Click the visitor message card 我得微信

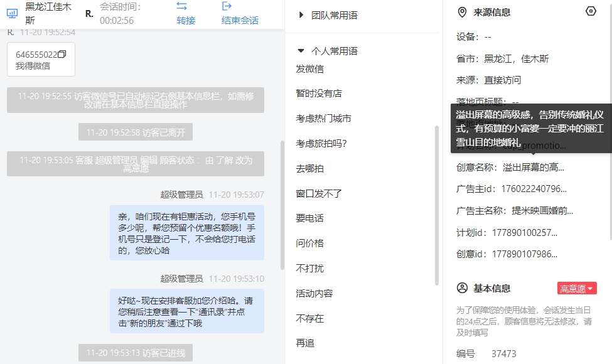(41, 59)
